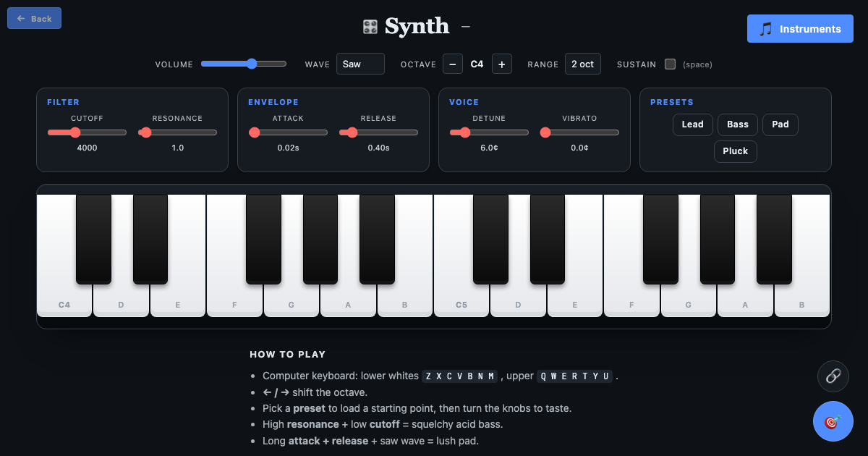Click the Filter Cutoff slider
This screenshot has height=456, width=868.
pos(87,132)
